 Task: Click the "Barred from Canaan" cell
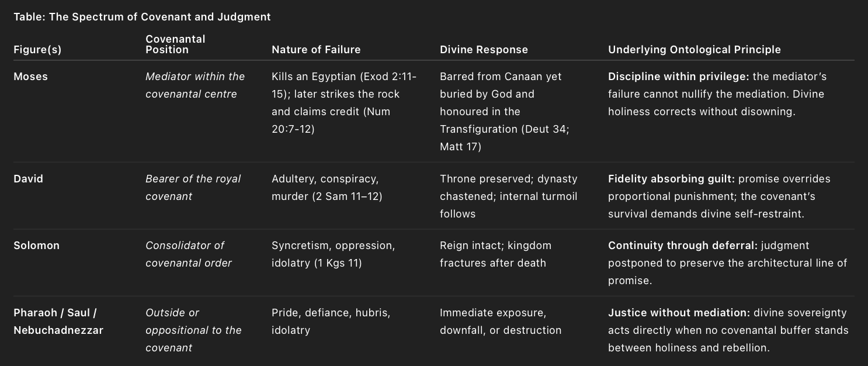click(x=504, y=111)
